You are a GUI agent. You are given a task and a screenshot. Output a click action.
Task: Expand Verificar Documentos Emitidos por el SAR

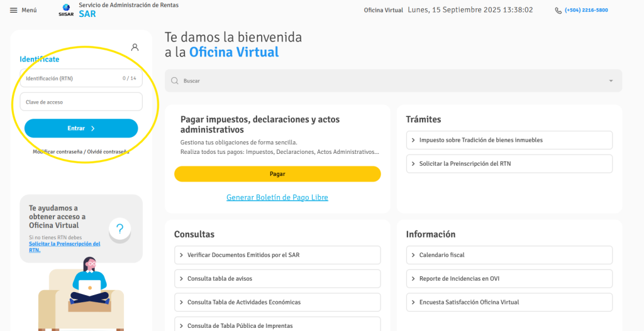pos(277,255)
